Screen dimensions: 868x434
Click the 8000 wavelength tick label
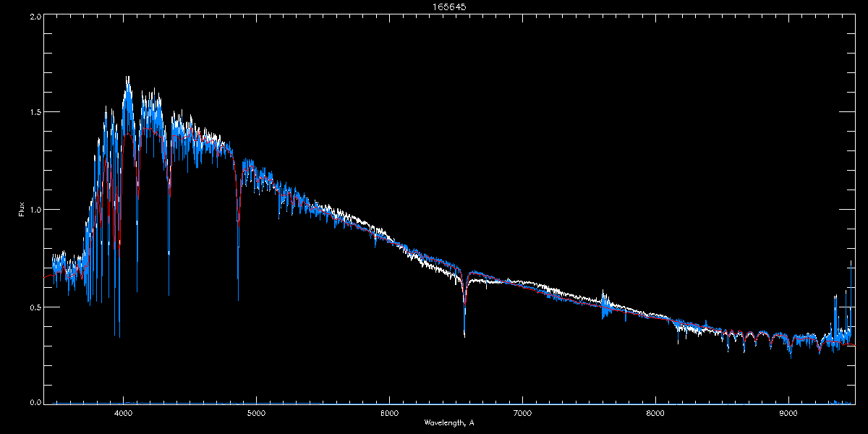[655, 414]
